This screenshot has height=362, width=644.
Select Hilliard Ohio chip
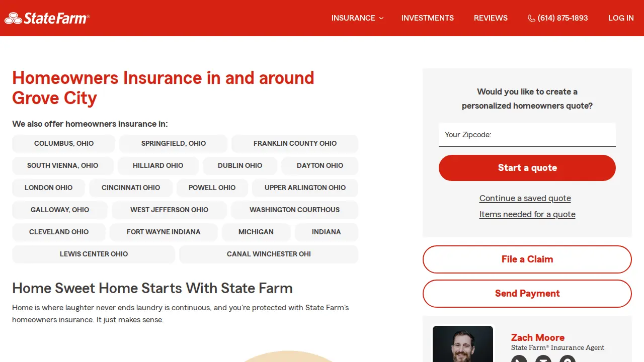pyautogui.click(x=158, y=165)
